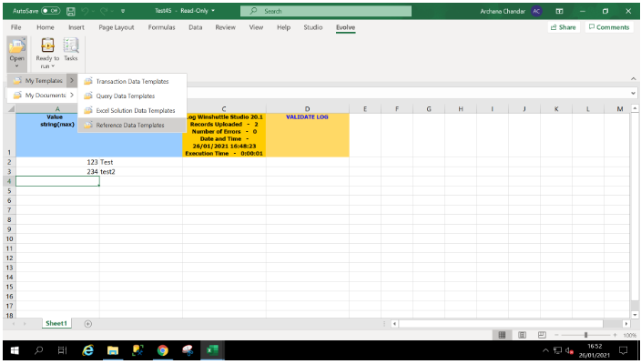This screenshot has height=364, width=641.
Task: Select Query Data Templates
Action: [125, 96]
